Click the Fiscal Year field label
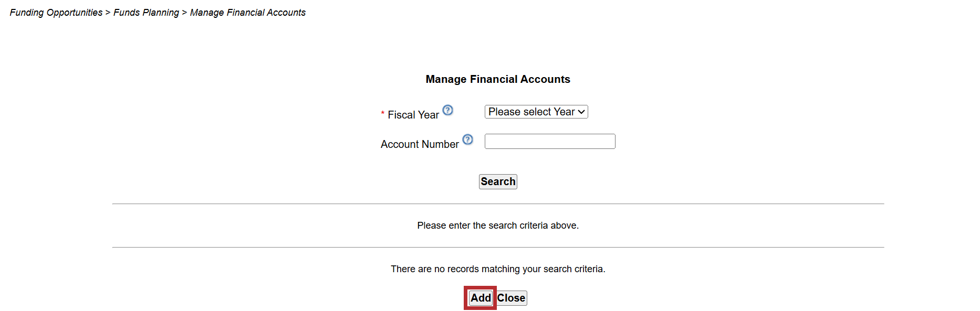 (413, 115)
